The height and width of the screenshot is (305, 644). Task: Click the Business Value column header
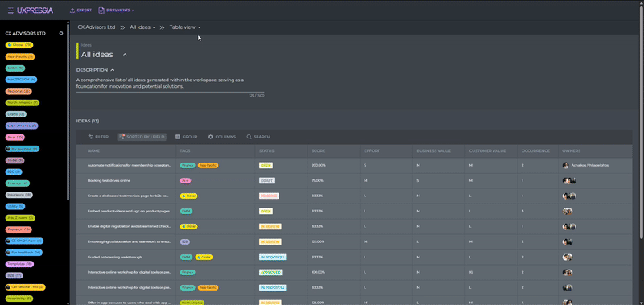[x=433, y=151]
